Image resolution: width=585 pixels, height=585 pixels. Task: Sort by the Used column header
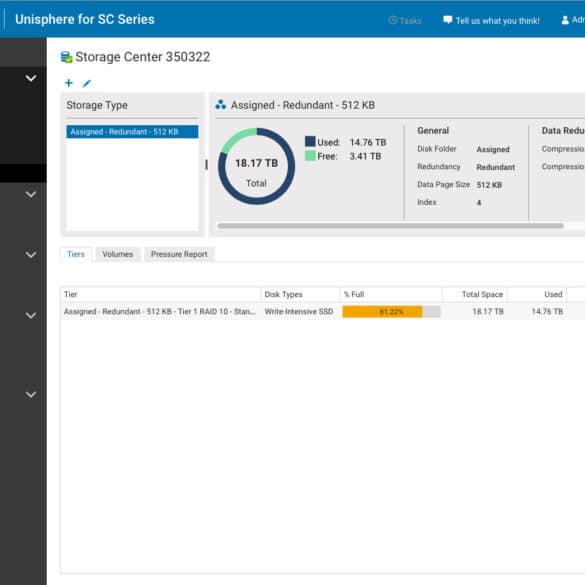537,294
